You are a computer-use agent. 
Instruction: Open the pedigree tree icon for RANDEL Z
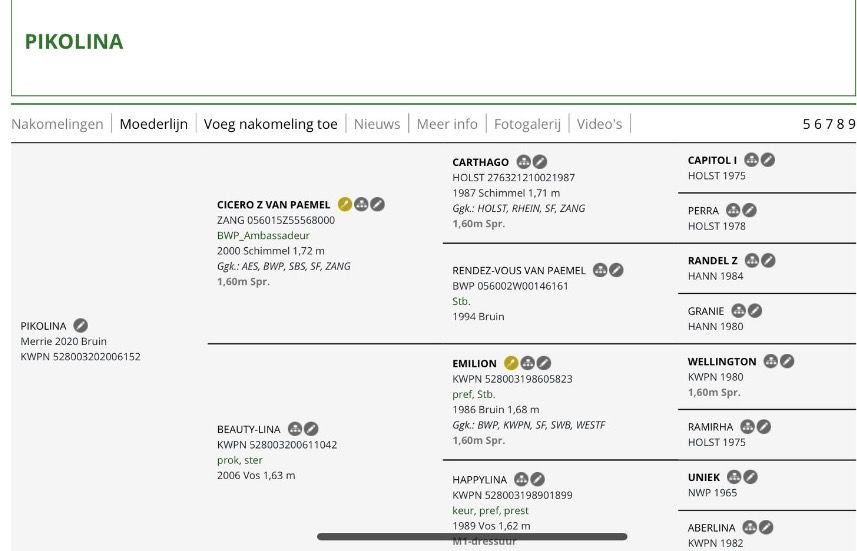coord(752,260)
